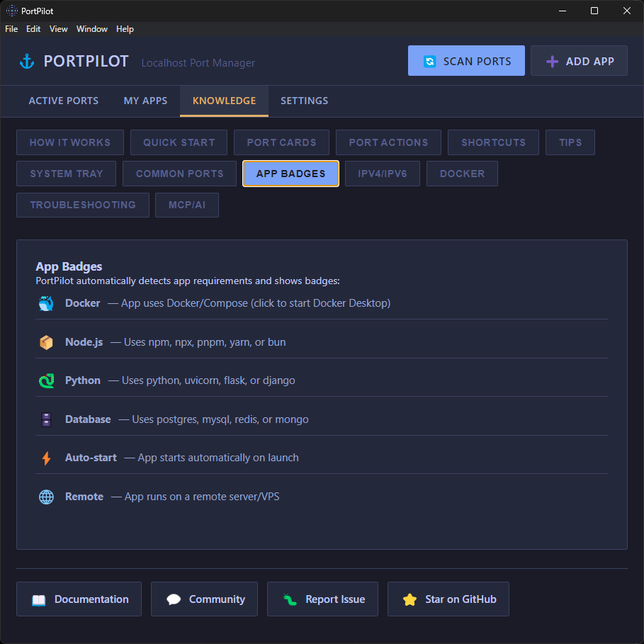Click the book icon on Documentation button

click(x=37, y=599)
